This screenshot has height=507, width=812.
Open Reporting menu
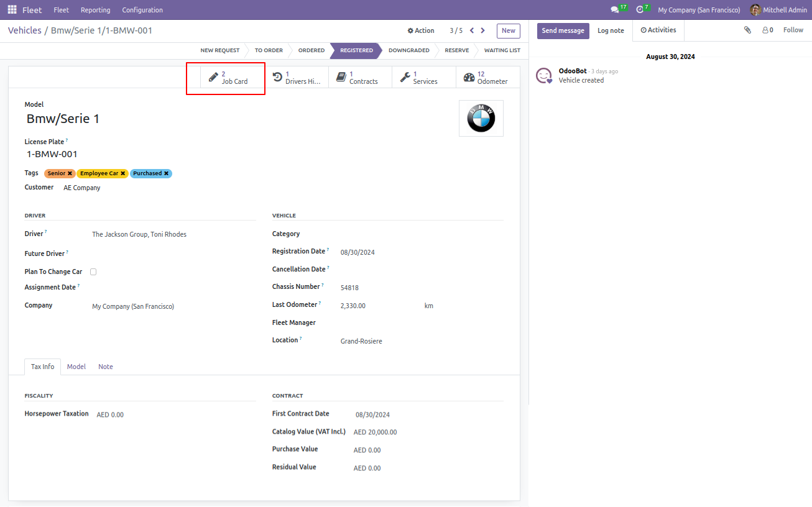95,10
